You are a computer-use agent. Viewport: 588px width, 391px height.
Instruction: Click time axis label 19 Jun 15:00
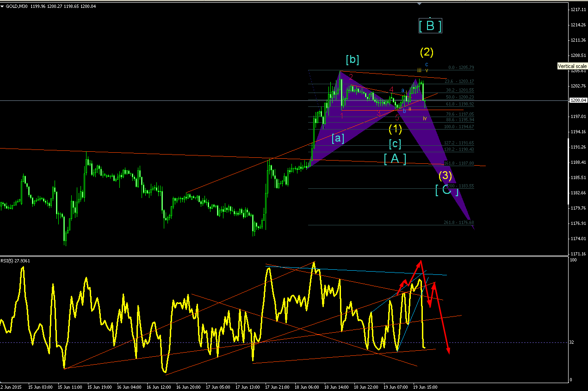pos(426,386)
